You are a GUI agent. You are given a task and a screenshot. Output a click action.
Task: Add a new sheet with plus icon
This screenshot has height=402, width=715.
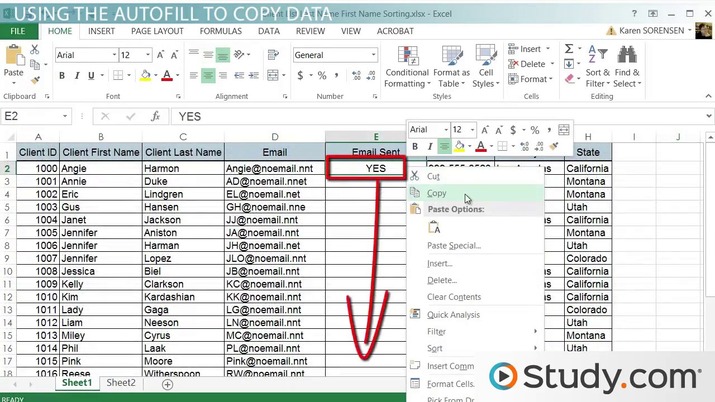[x=167, y=384]
